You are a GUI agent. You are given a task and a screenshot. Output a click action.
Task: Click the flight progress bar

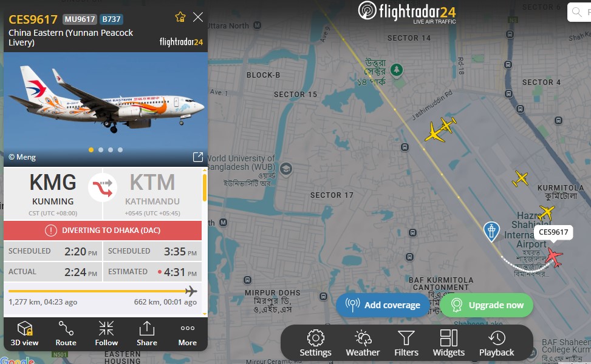click(103, 291)
